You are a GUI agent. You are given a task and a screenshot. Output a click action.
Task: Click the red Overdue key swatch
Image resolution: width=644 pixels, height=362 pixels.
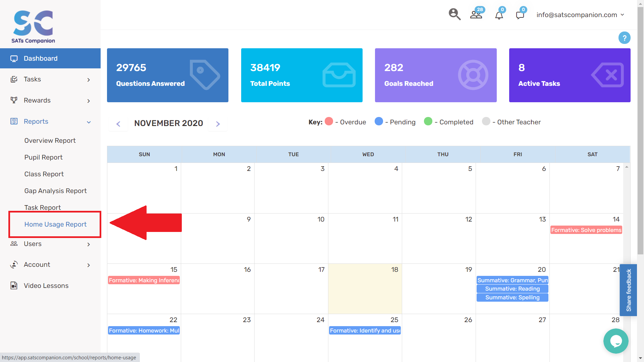tap(329, 121)
